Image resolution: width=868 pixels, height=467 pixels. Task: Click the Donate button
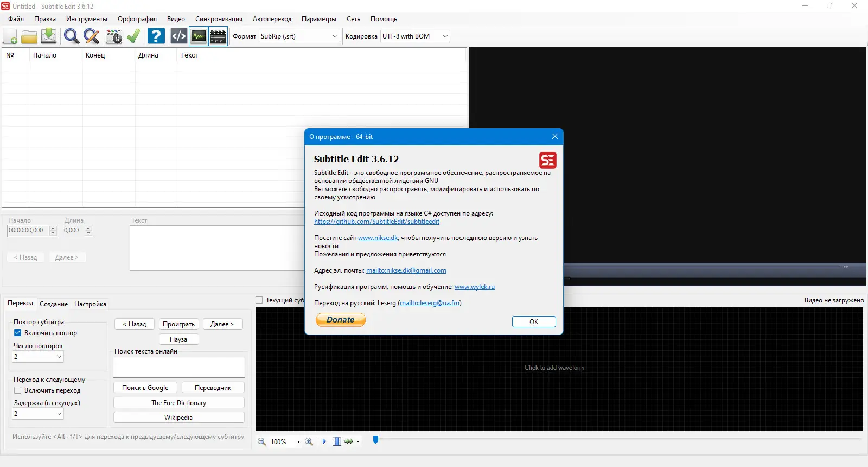[x=341, y=320]
